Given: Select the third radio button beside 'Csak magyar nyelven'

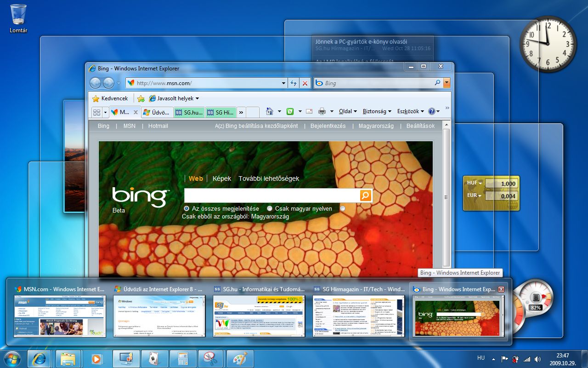Looking at the screenshot, I should pos(343,208).
